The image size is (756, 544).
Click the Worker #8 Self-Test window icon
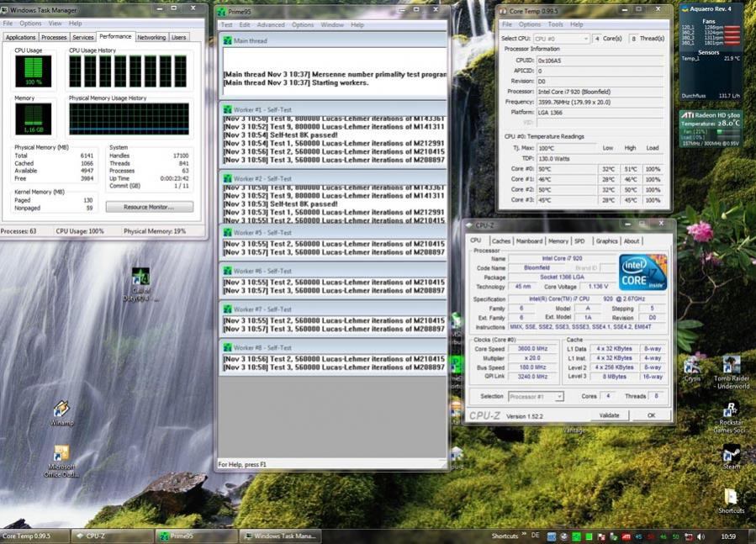[228, 347]
